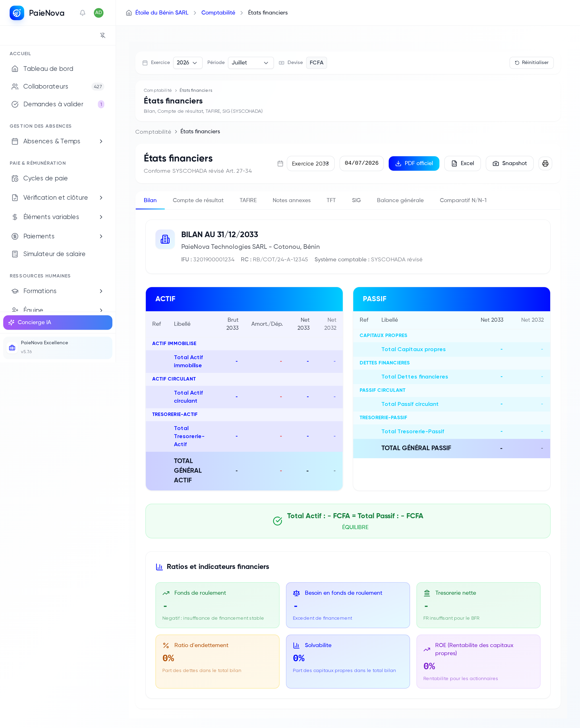Click the AD user avatar
The width and height of the screenshot is (580, 728).
click(99, 13)
